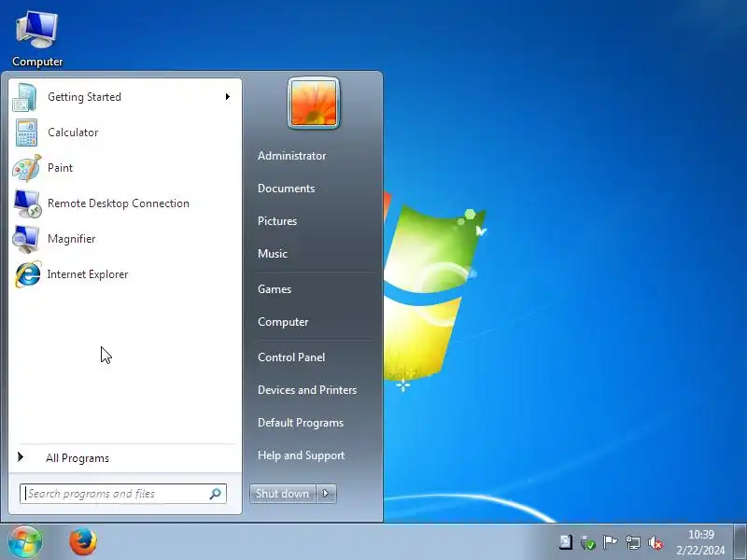Choose Remote Desktop Connection label
The width and height of the screenshot is (747, 560).
pyautogui.click(x=119, y=203)
